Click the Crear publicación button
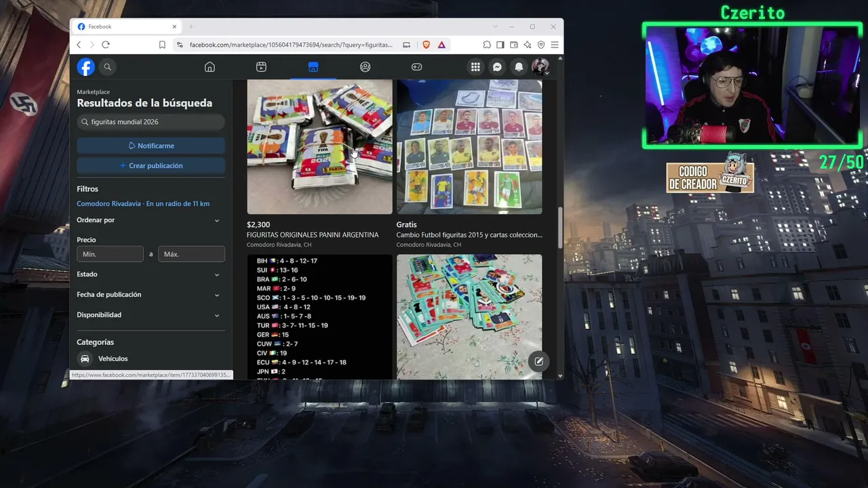Image resolution: width=868 pixels, height=488 pixels. tap(151, 165)
